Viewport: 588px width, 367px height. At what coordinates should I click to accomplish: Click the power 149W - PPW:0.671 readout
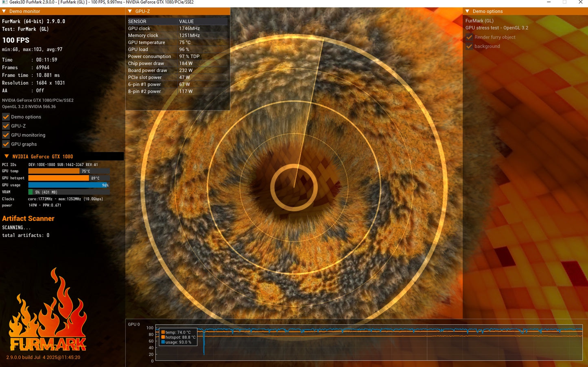45,205
